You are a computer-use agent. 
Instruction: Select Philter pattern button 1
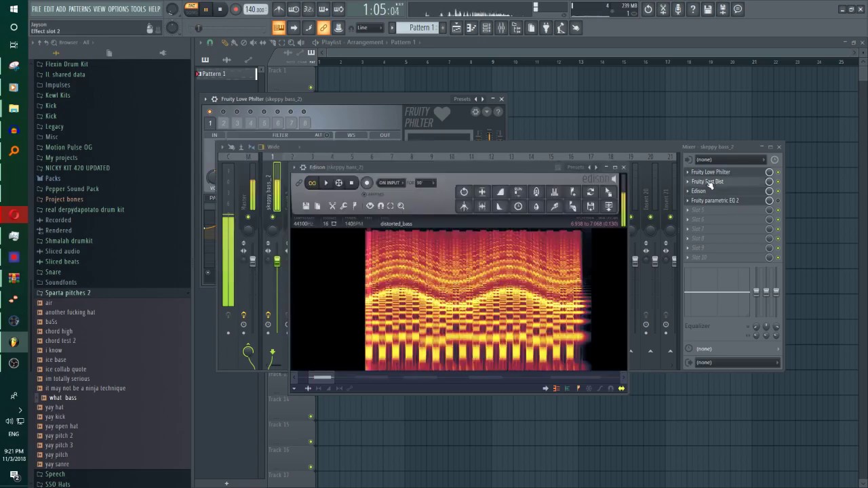[x=210, y=123]
